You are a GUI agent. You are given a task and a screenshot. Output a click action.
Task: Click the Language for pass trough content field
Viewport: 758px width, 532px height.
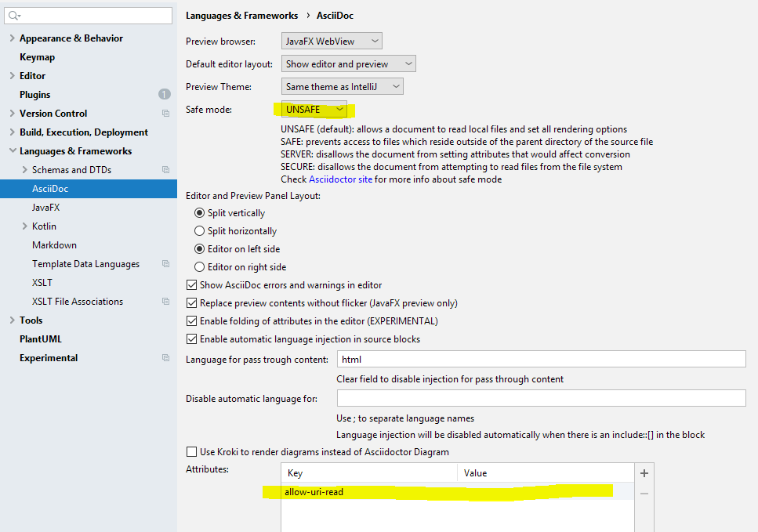coord(542,359)
